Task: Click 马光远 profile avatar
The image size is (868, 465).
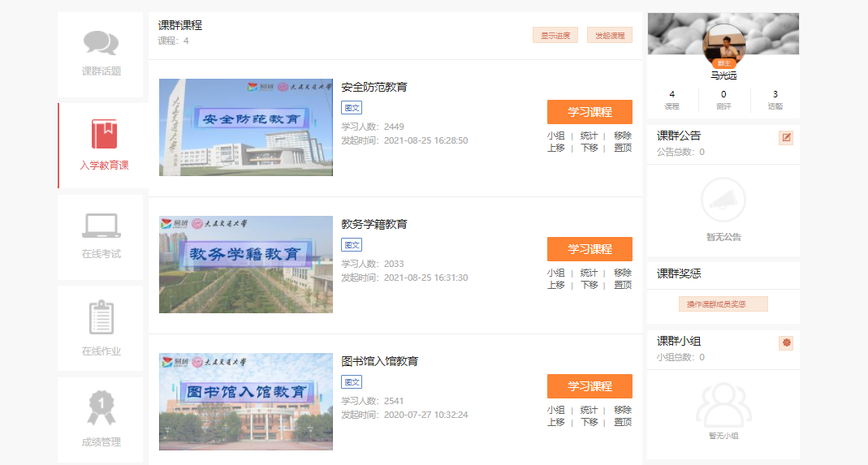Action: 723,46
